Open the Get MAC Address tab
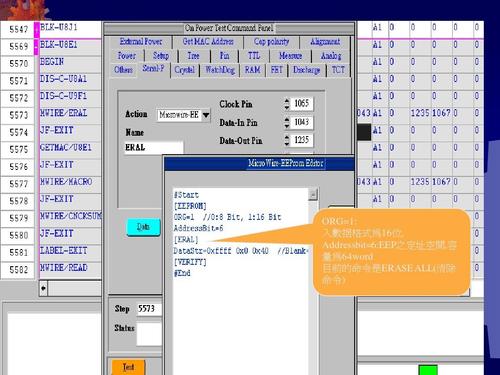The height and width of the screenshot is (375, 500). tap(208, 42)
